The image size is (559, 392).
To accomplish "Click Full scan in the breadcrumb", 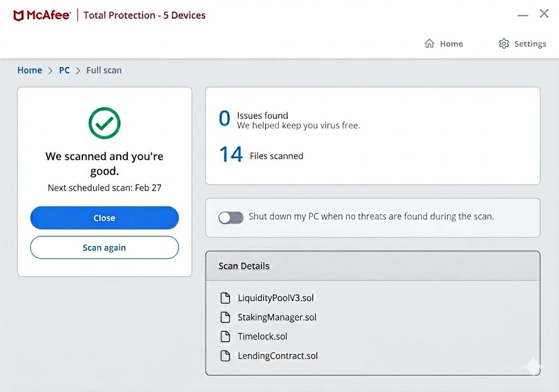I will pos(104,70).
